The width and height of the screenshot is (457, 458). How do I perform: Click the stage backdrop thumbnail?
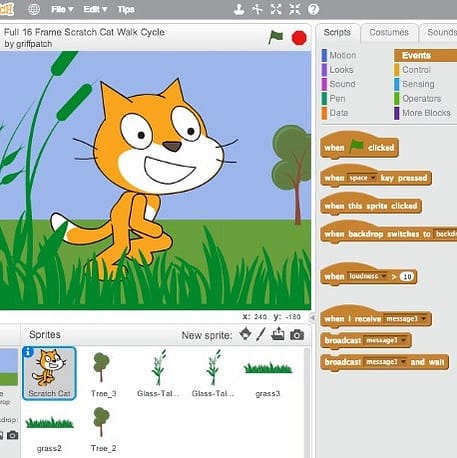[x=9, y=367]
